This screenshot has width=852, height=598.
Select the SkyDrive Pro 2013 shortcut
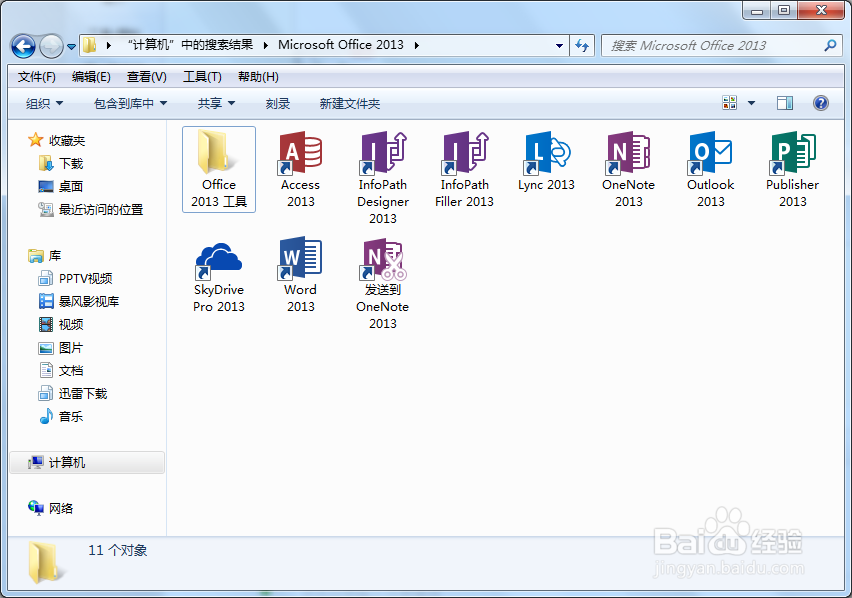[x=219, y=275]
